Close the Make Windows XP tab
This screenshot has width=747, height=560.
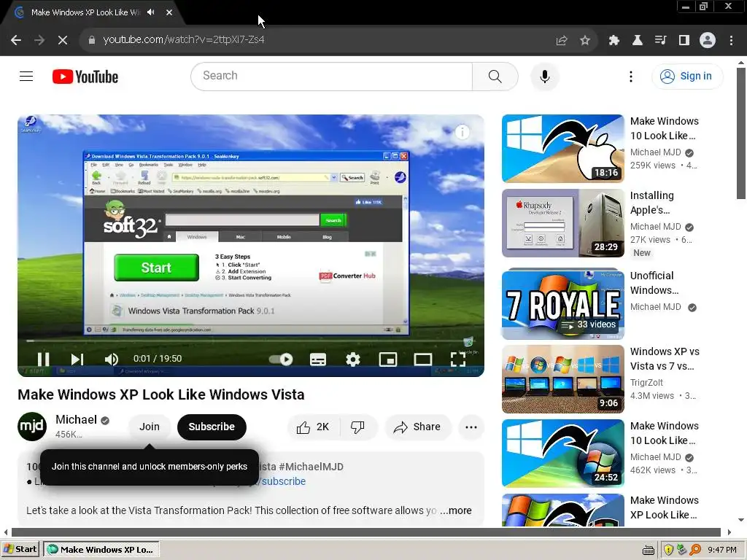pos(169,12)
